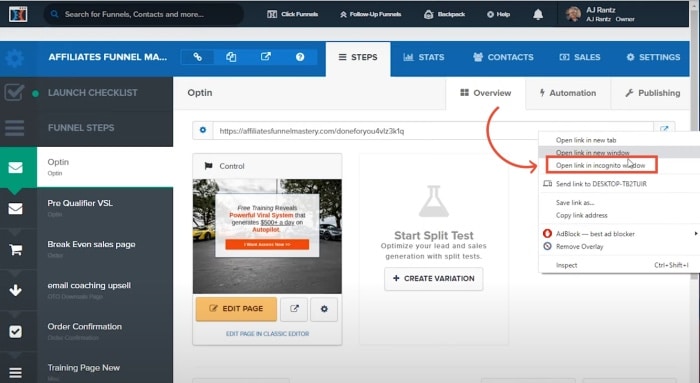Click the funnel link chain icon
Screen dimensions: 700x383
pos(197,57)
